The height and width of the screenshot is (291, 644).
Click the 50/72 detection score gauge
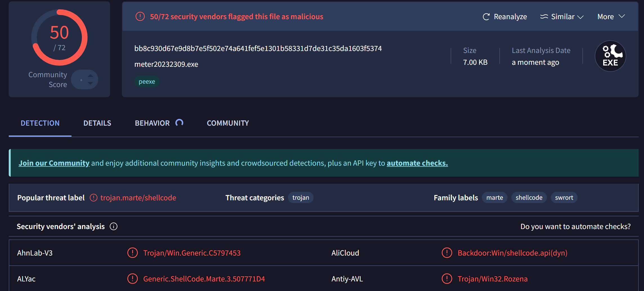tap(59, 37)
